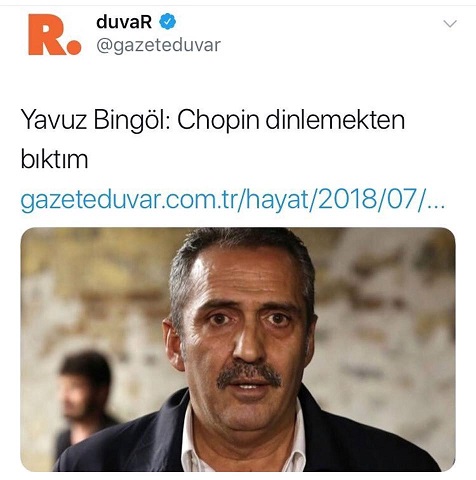Click the word dinlemekten in the headline
476x480 pixels.
pos(335,120)
